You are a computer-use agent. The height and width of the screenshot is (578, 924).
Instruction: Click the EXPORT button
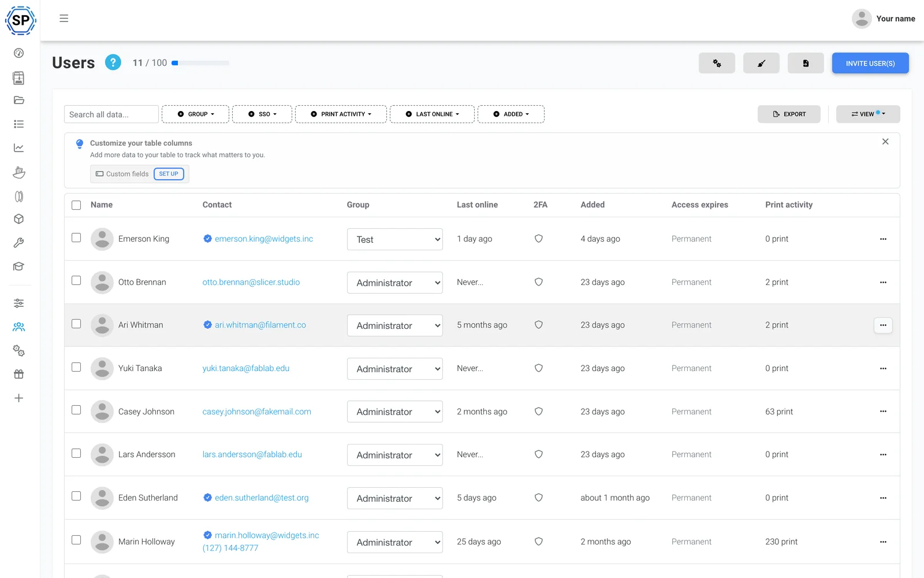[x=789, y=114]
